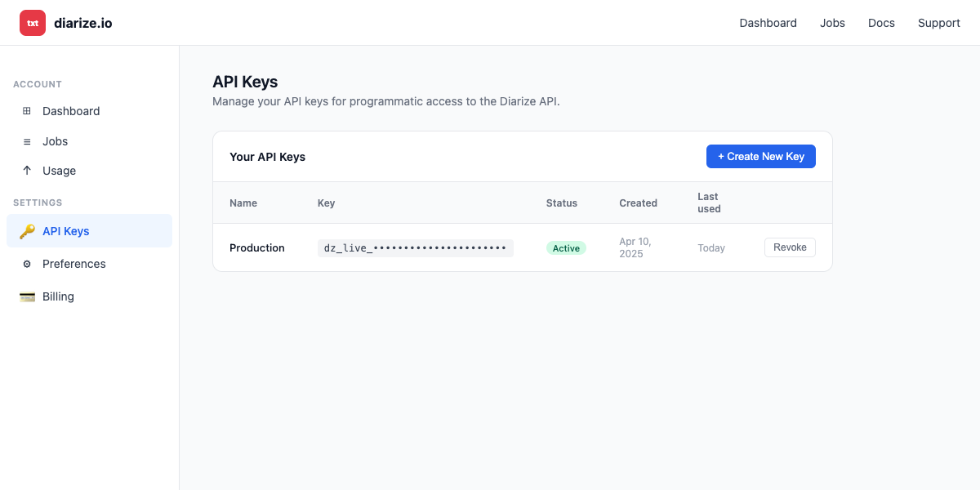This screenshot has width=980, height=490.
Task: Click the Jobs list icon in sidebar
Action: (27, 140)
